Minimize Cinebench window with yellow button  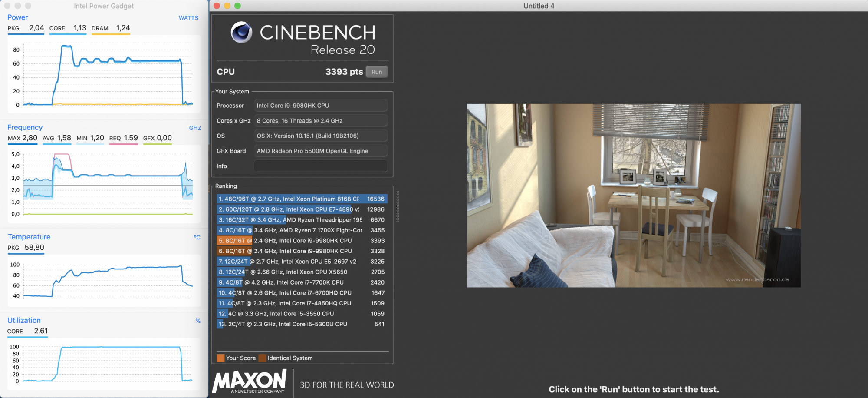coord(227,6)
